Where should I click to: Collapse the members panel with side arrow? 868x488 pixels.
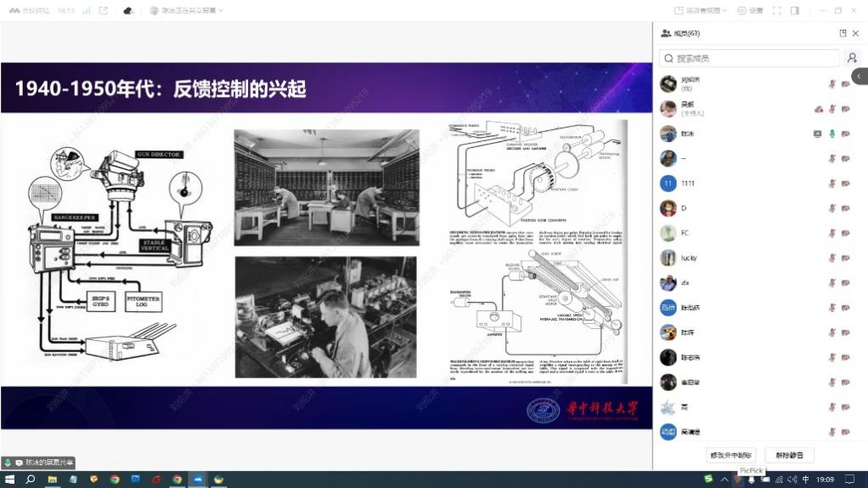pyautogui.click(x=861, y=77)
